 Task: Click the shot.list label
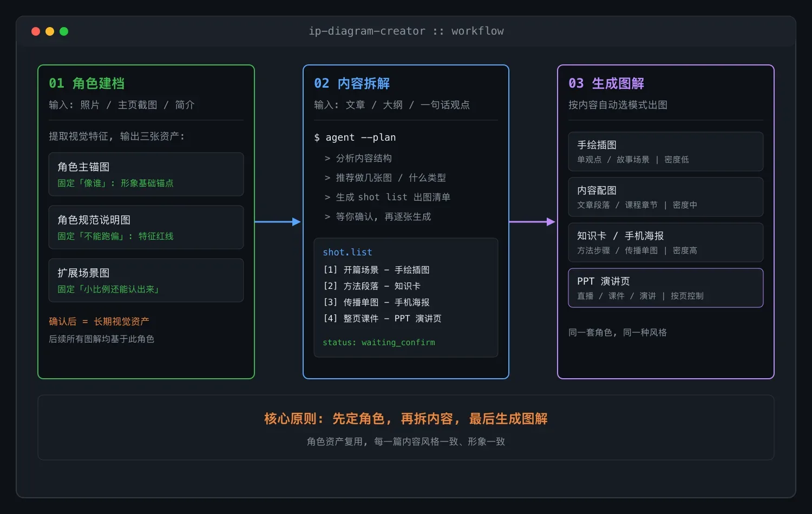pyautogui.click(x=348, y=252)
